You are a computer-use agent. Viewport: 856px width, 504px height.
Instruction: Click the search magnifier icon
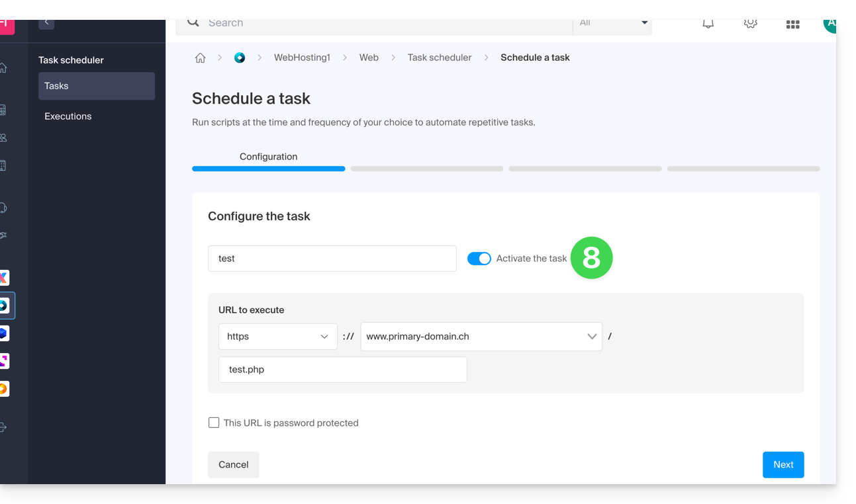(193, 23)
